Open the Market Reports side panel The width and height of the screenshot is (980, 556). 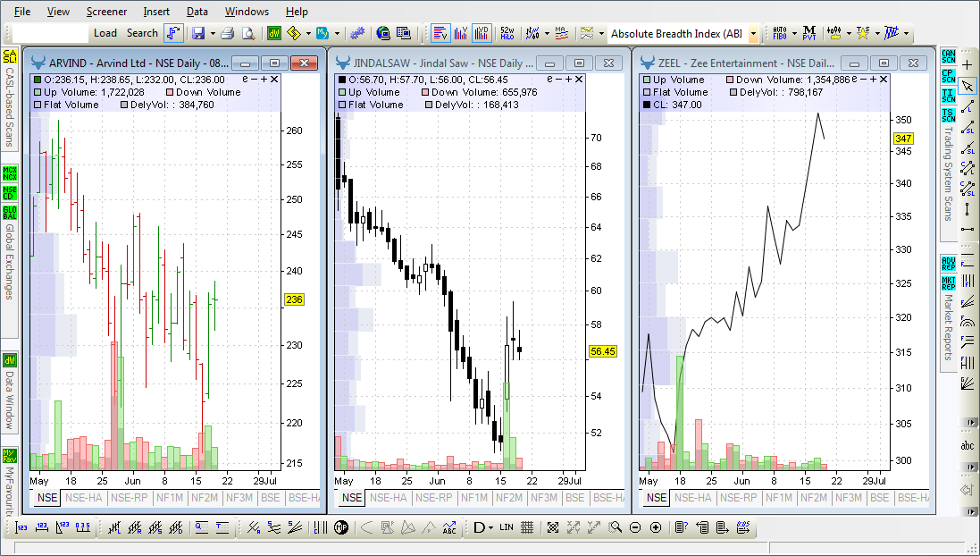pos(948,327)
